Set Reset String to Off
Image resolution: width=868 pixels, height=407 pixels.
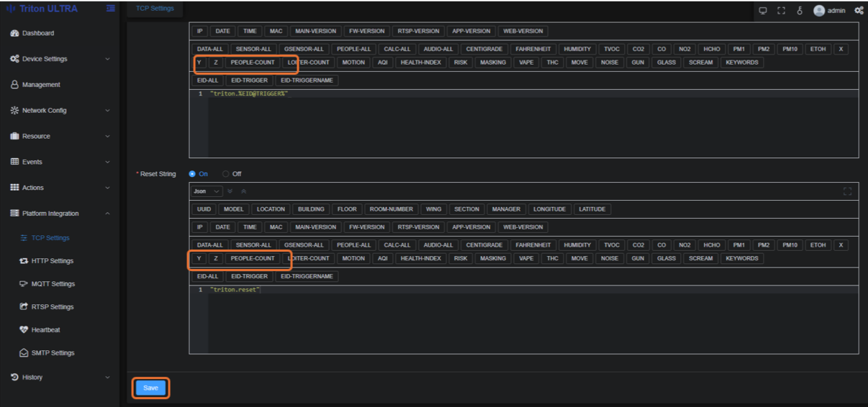tap(232, 174)
